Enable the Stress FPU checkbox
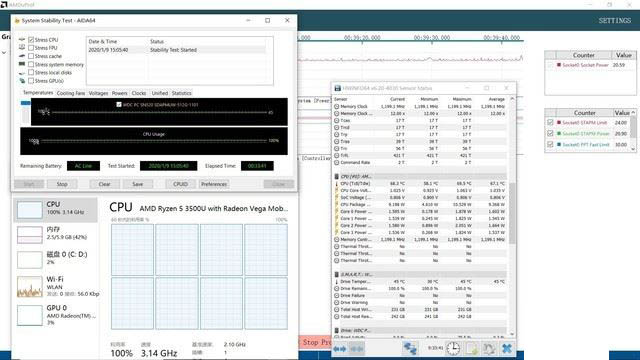This screenshot has height=360, width=640. coord(31,48)
